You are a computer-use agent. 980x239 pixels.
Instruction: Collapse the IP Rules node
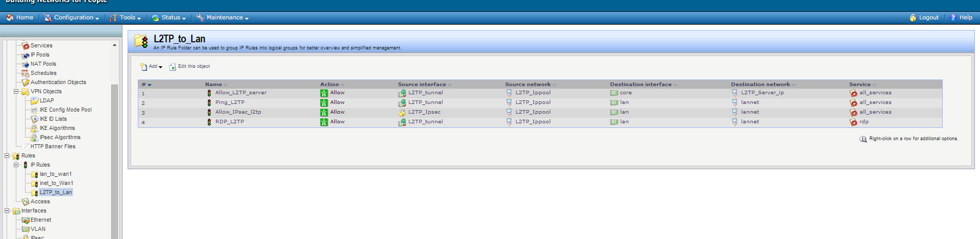16,165
